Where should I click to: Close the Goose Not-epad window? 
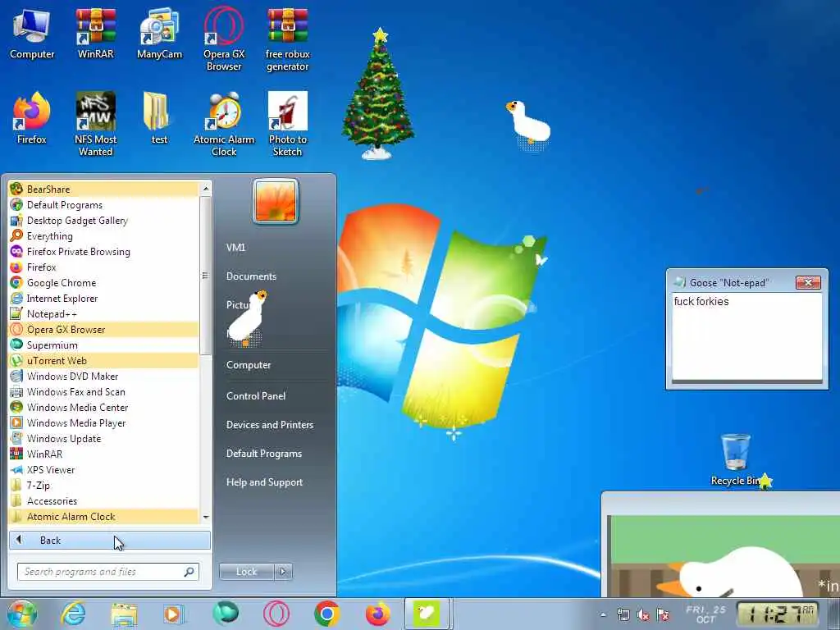tap(808, 282)
